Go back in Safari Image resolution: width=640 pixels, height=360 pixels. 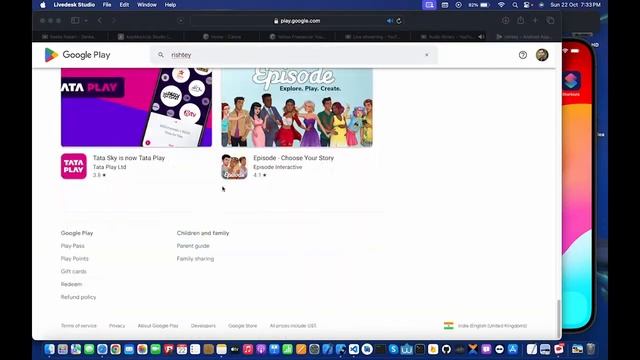pyautogui.click(x=100, y=20)
